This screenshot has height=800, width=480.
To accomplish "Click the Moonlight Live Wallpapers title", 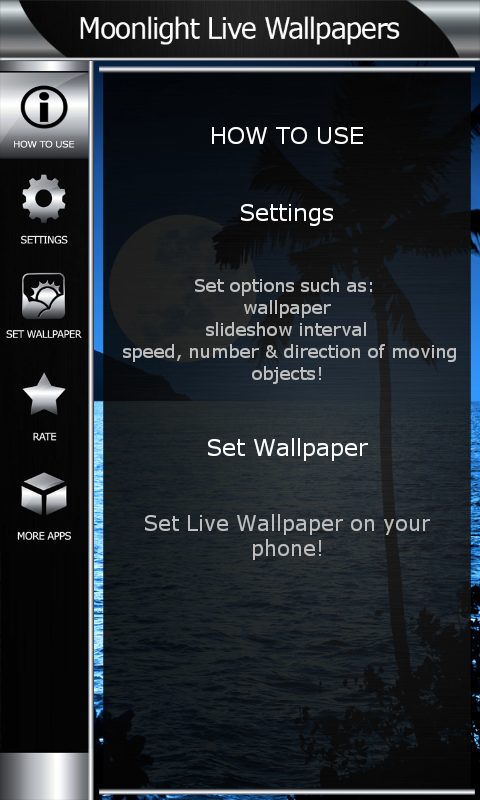I will coord(239,29).
